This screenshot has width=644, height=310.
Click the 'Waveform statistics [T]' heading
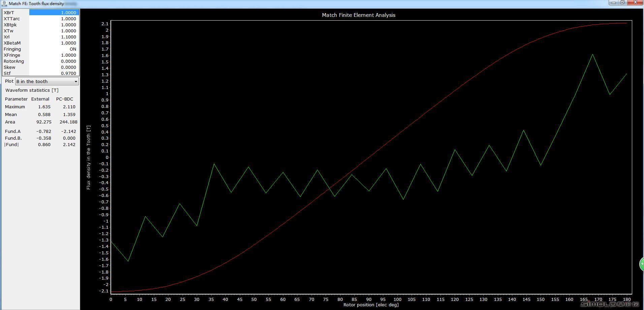pos(32,90)
